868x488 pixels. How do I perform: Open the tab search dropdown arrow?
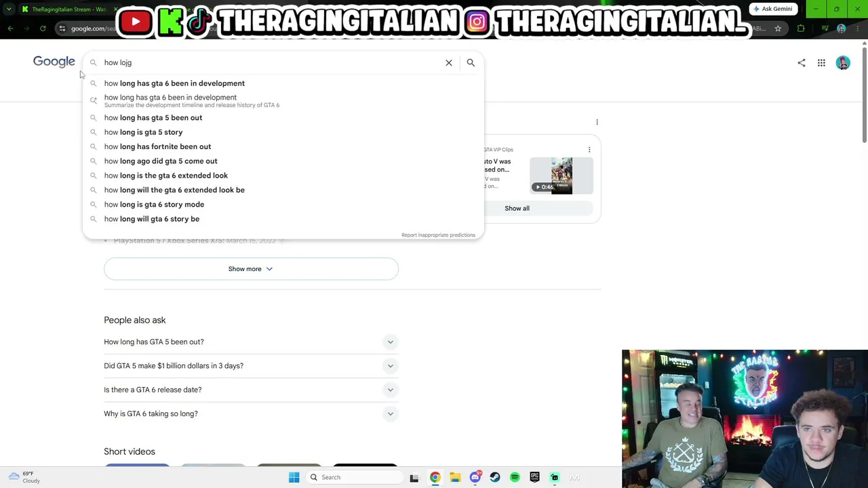click(x=8, y=9)
